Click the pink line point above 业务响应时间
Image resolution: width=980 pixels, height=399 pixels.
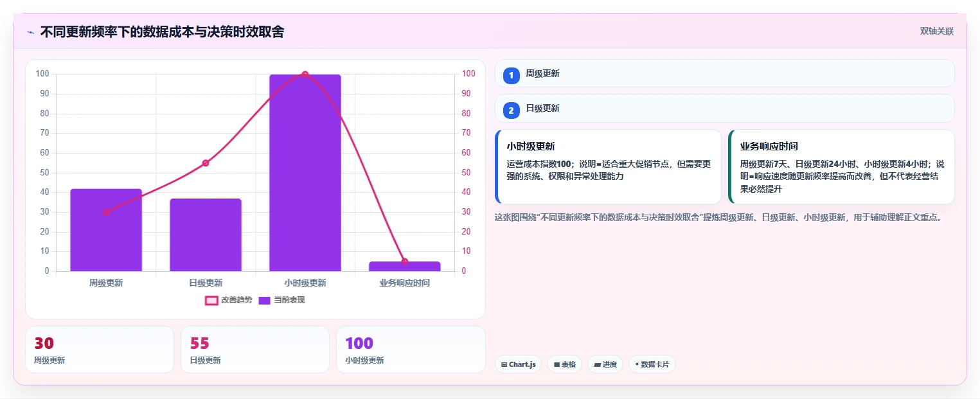405,262
